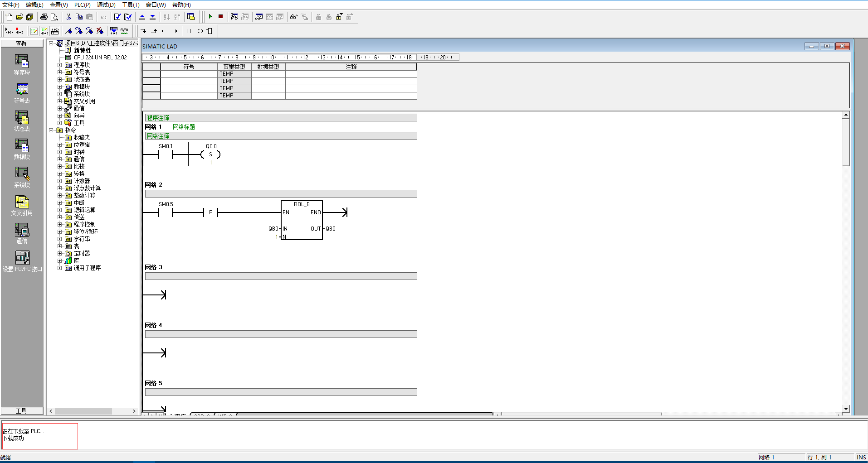Click the print icon in the toolbar

coord(44,17)
